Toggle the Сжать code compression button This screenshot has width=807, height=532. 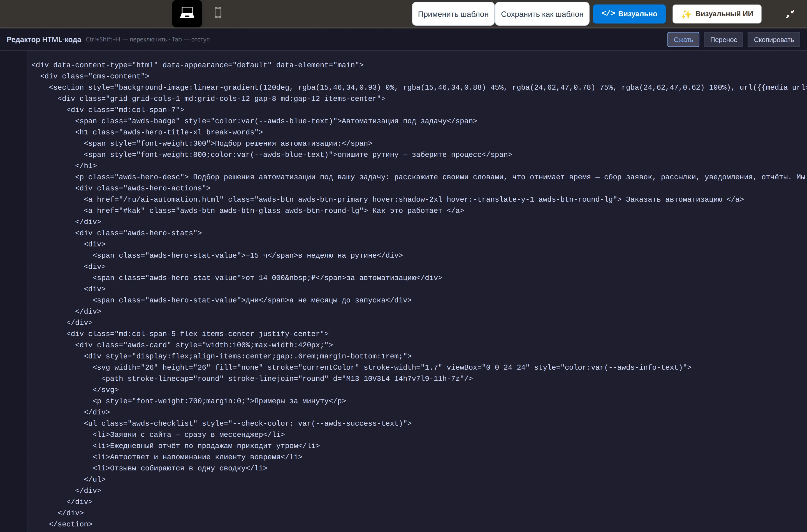(x=683, y=40)
